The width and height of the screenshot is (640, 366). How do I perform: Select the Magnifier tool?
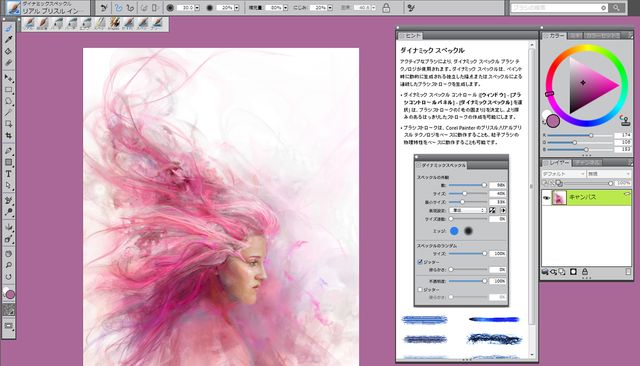click(x=9, y=265)
